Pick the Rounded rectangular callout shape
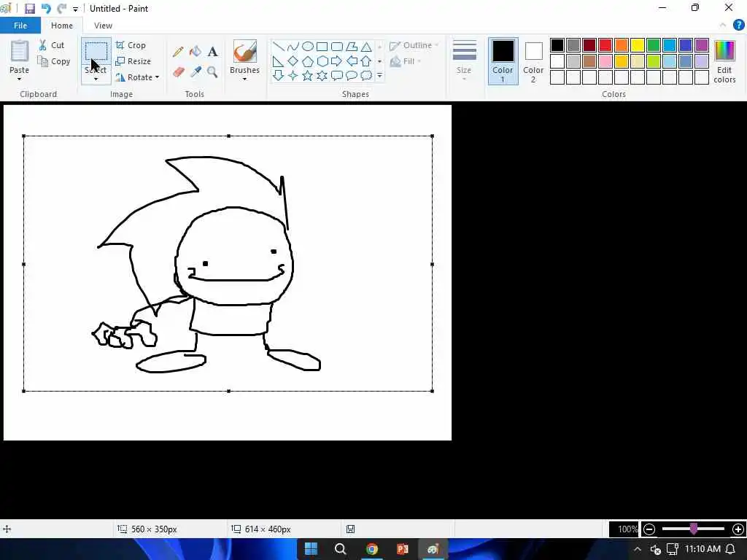Viewport: 747px width, 560px height. point(337,75)
